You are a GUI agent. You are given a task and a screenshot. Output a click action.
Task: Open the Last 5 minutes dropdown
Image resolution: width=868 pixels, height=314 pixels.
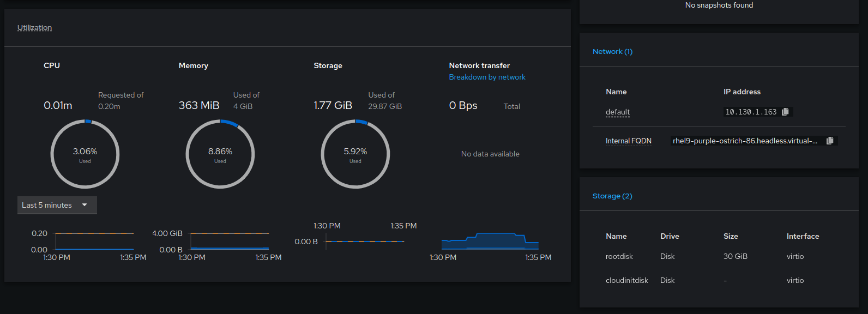[57, 205]
